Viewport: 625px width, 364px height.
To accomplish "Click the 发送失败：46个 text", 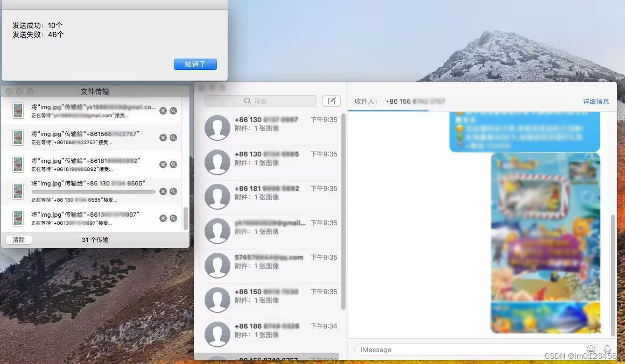I will pos(38,34).
